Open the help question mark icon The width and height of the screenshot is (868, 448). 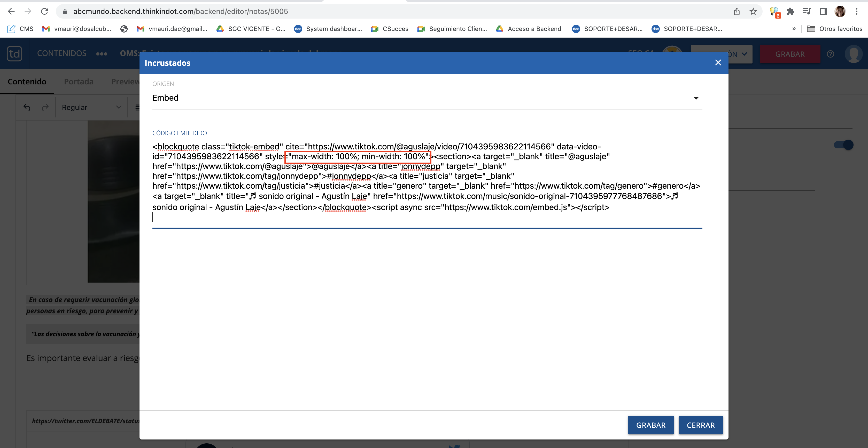point(831,54)
